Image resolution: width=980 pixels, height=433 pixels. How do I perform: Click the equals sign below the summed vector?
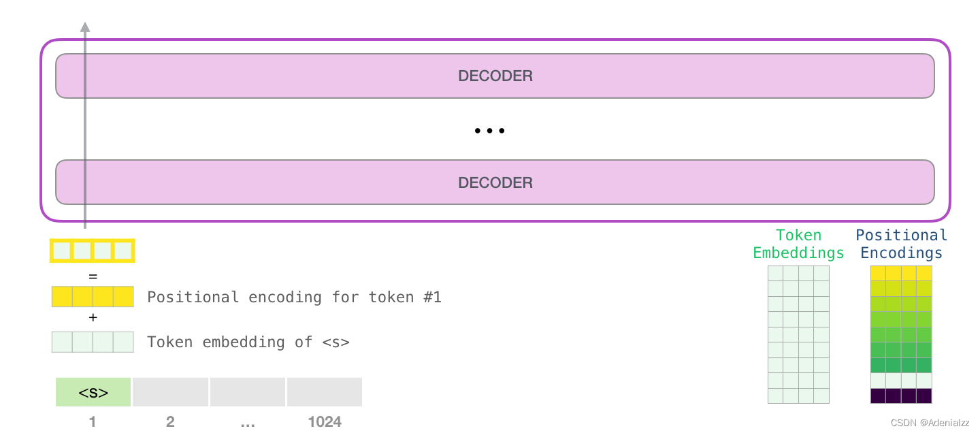pyautogui.click(x=93, y=277)
